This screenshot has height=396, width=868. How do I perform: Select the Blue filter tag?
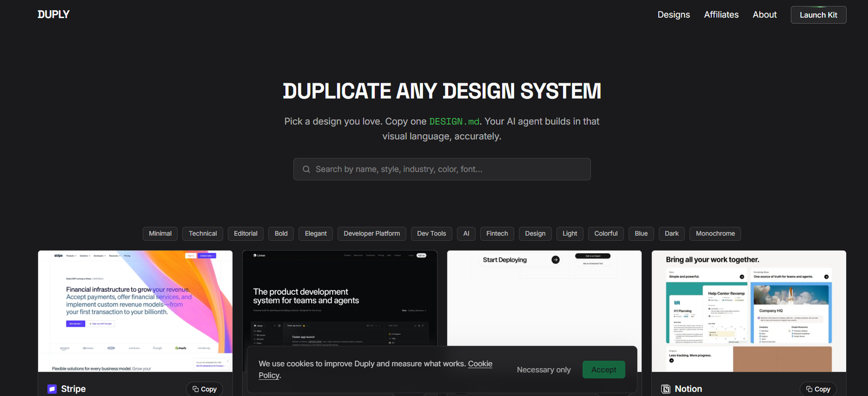[x=641, y=234]
